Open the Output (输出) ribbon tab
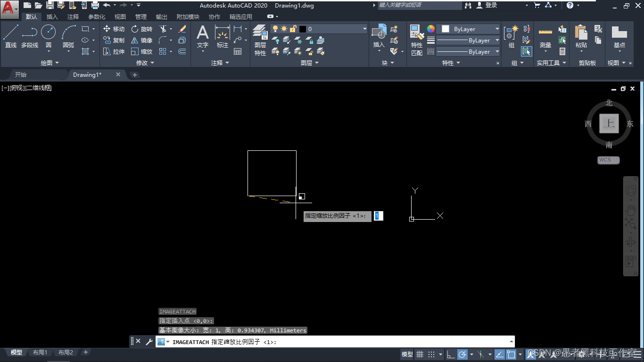The height and width of the screenshot is (362, 644). coord(162,16)
